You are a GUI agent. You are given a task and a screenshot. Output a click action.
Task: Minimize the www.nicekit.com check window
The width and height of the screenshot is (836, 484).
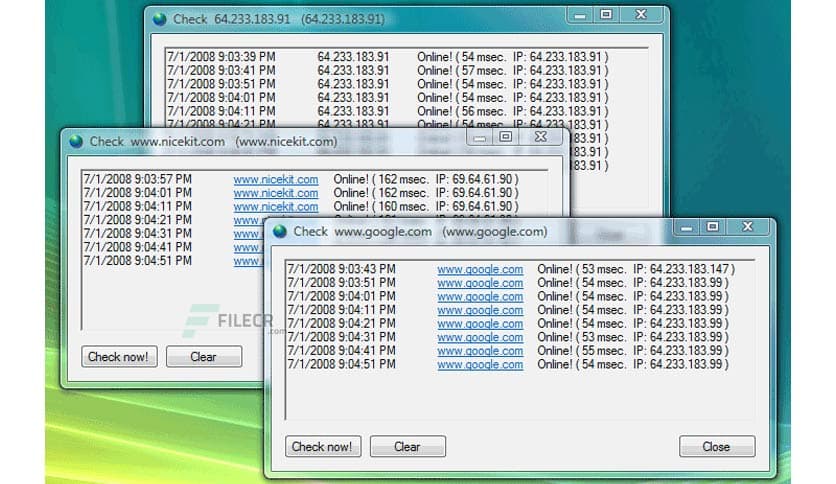click(x=480, y=138)
